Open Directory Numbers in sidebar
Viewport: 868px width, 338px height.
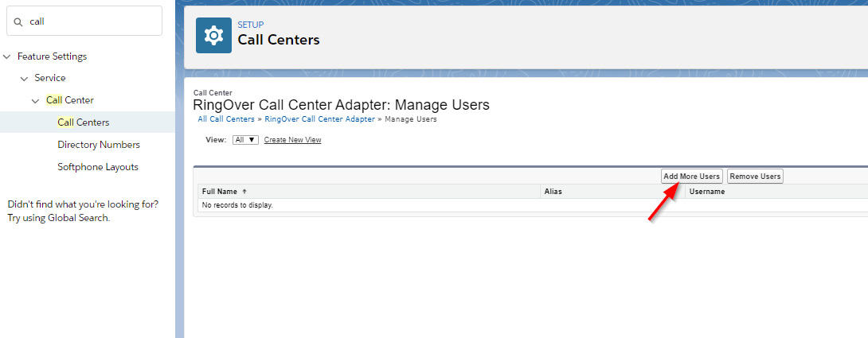pos(99,145)
